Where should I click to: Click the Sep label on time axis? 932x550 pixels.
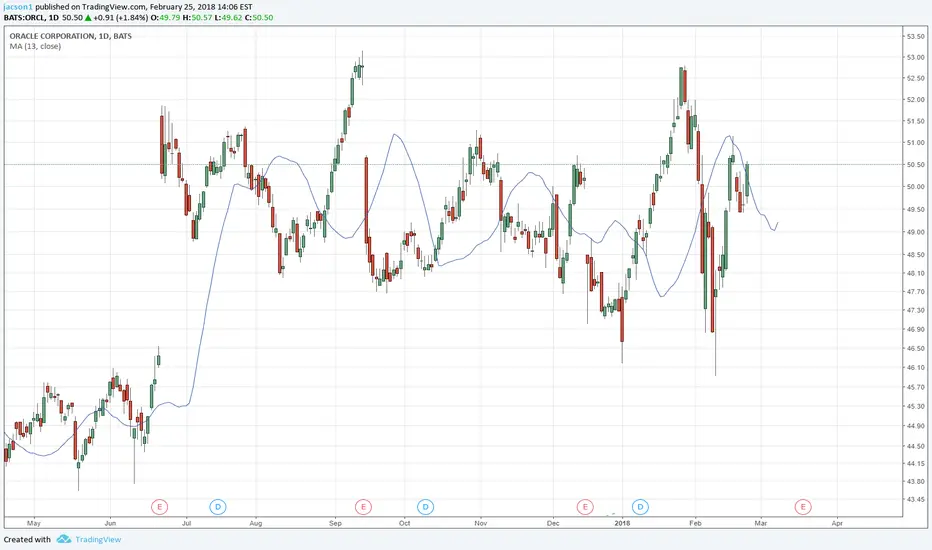335,523
